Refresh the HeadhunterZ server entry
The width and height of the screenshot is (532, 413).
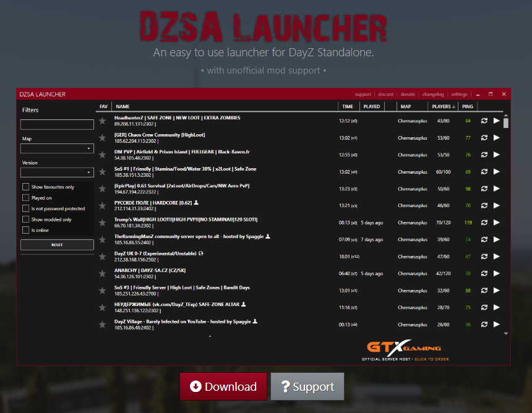coord(484,121)
